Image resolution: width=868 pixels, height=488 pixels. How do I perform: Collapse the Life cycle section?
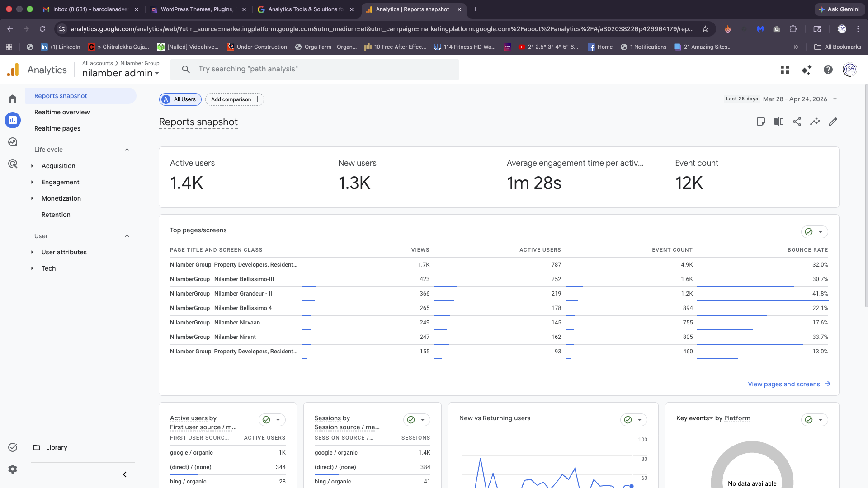pyautogui.click(x=127, y=150)
